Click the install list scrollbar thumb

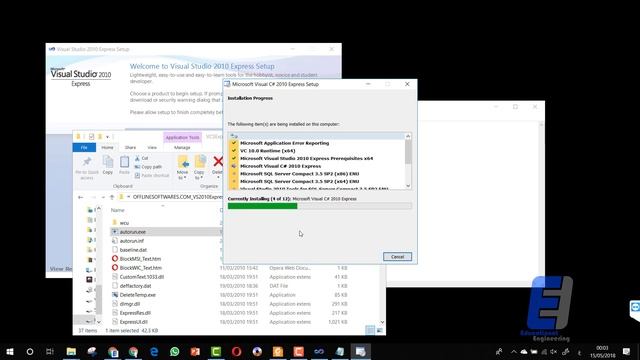[408, 152]
